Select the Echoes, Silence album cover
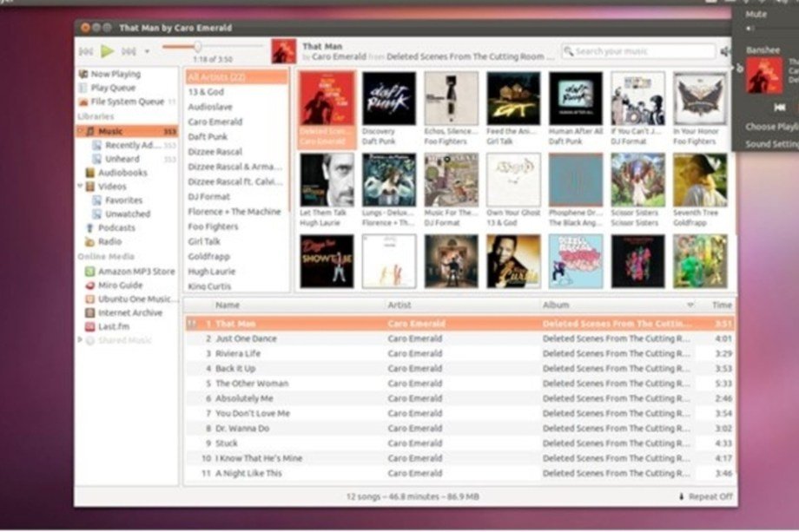 point(451,99)
